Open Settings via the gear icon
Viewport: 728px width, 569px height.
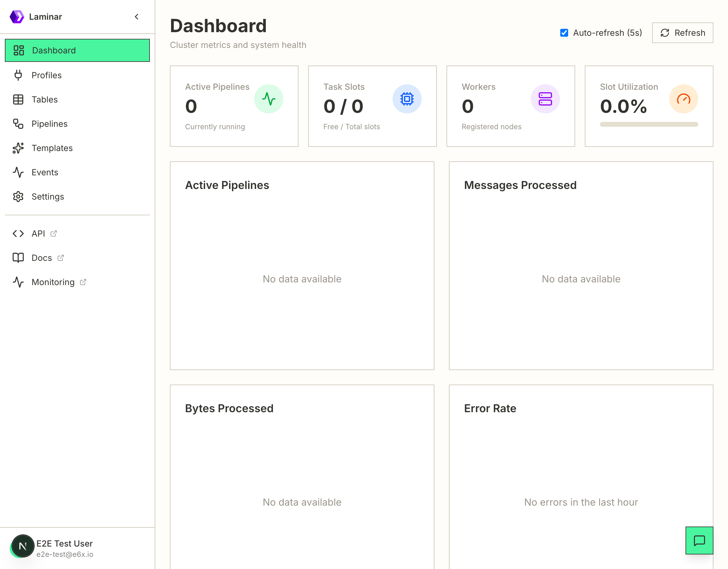click(x=18, y=197)
